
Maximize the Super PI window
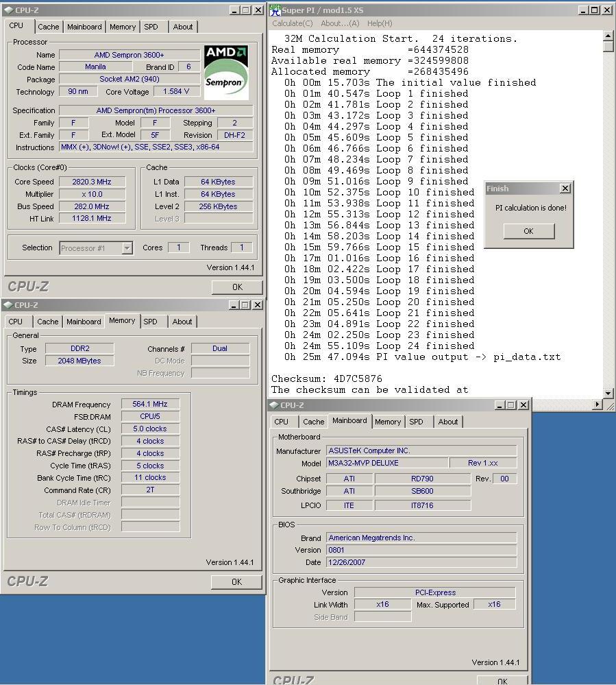pyautogui.click(x=595, y=10)
